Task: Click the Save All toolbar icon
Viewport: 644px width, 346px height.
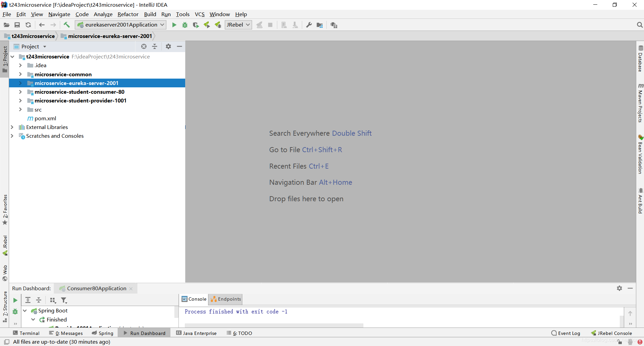Action: click(x=17, y=25)
